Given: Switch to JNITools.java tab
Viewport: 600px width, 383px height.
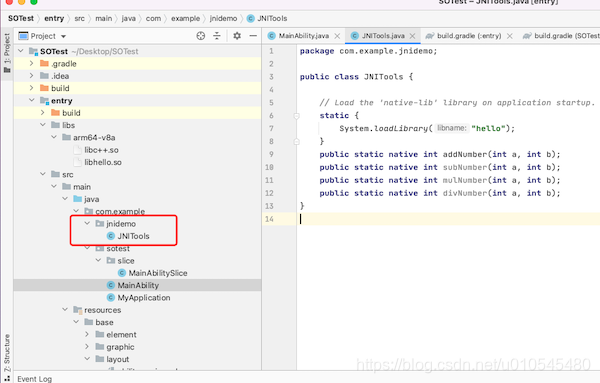Looking at the screenshot, I should 383,36.
